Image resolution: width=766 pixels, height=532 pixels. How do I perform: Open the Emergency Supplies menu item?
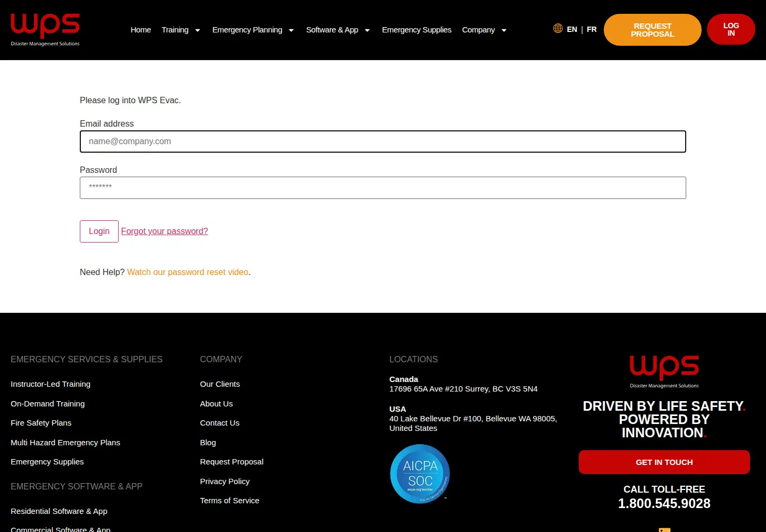point(417,30)
